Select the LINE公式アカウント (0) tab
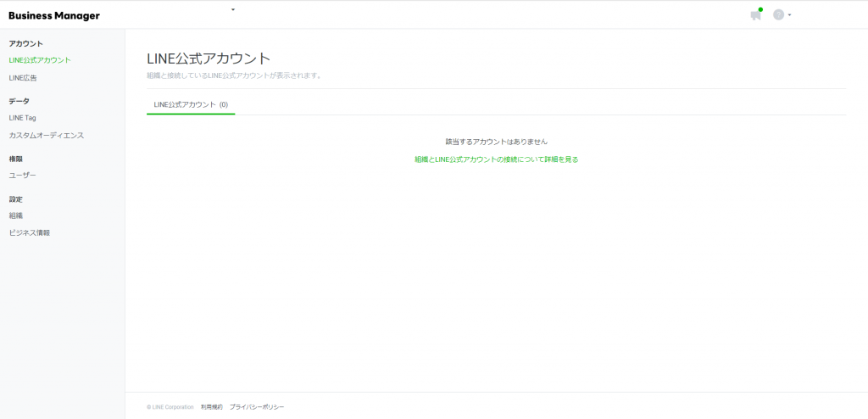This screenshot has width=868, height=419. [x=191, y=104]
